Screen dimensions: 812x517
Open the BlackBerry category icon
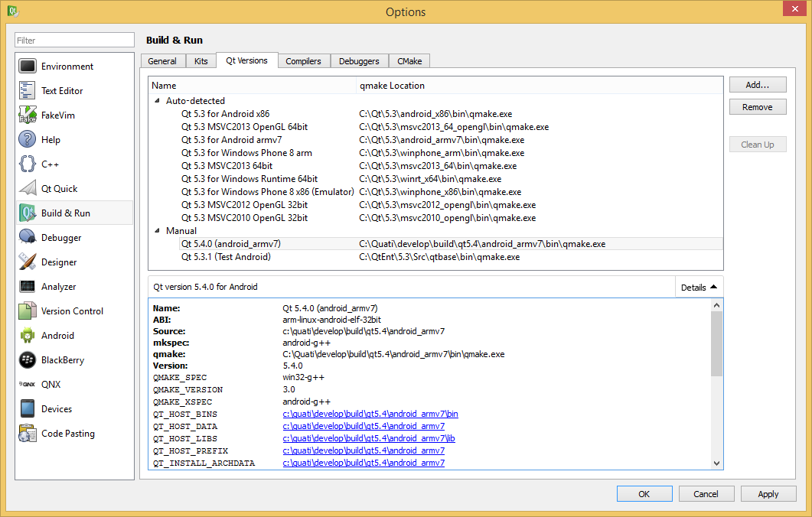[x=28, y=360]
